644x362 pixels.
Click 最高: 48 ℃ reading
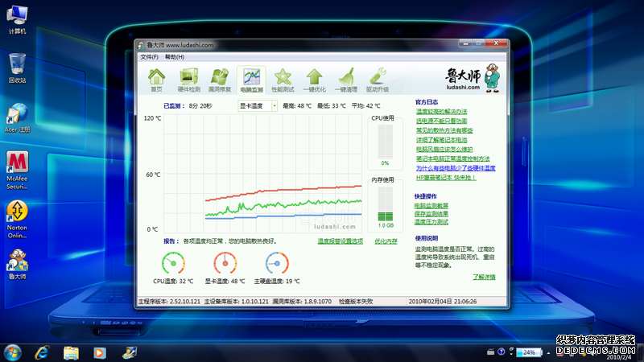[297, 106]
